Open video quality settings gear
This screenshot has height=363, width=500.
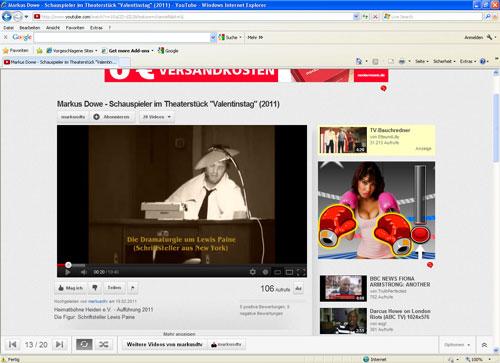coord(253,272)
